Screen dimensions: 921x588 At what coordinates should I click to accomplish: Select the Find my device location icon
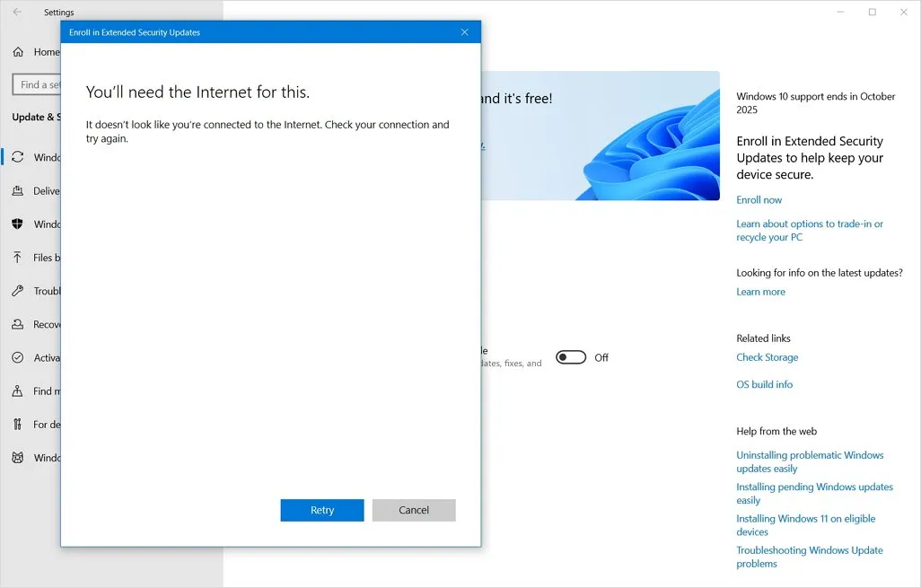pos(18,391)
